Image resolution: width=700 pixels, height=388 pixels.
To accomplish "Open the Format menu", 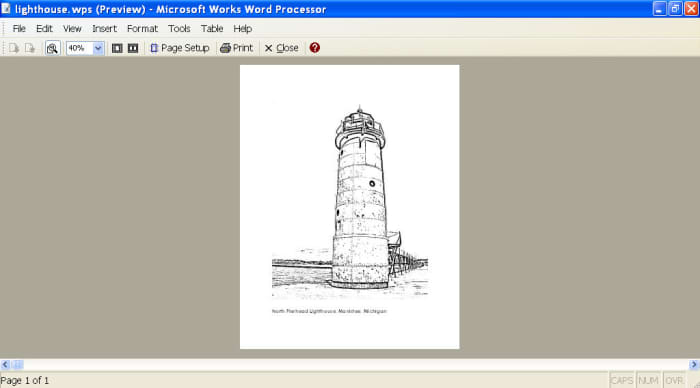I will tap(142, 29).
